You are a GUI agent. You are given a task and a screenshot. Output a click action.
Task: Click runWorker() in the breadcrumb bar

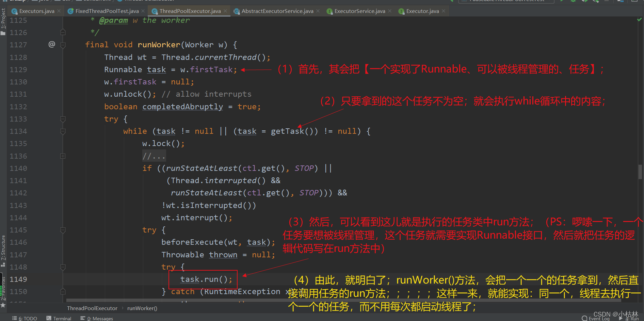pyautogui.click(x=142, y=308)
